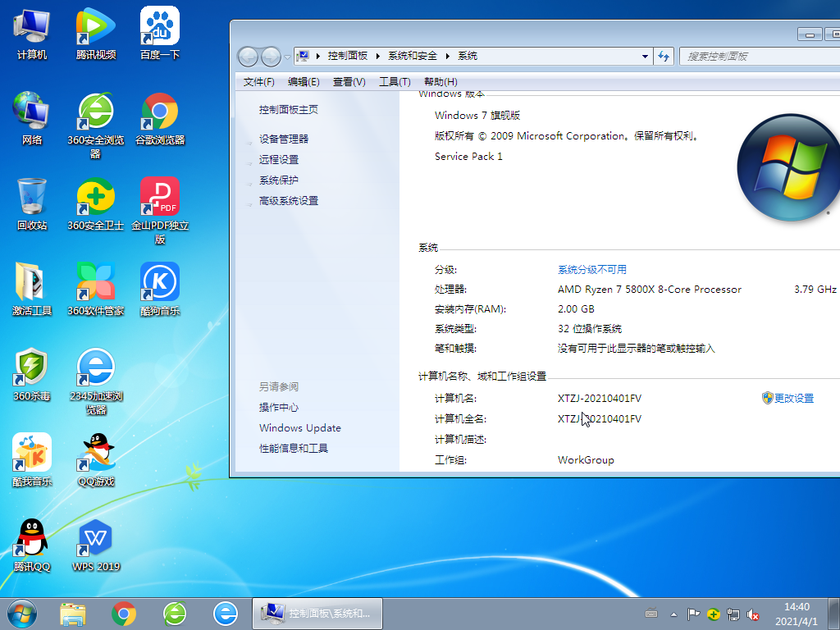
Task: Open the 工具(T) menu
Action: [x=394, y=81]
